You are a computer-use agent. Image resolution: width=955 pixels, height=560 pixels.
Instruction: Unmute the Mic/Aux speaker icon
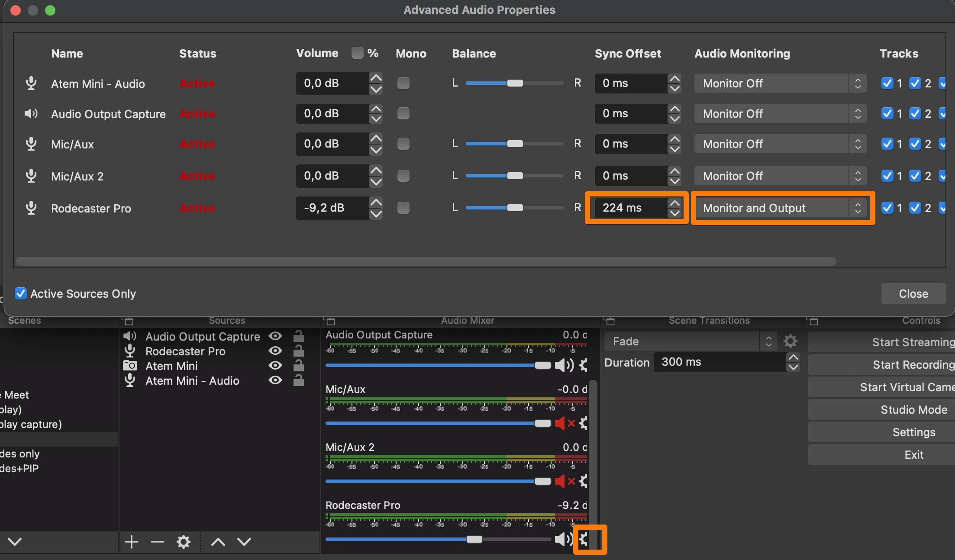coord(560,423)
